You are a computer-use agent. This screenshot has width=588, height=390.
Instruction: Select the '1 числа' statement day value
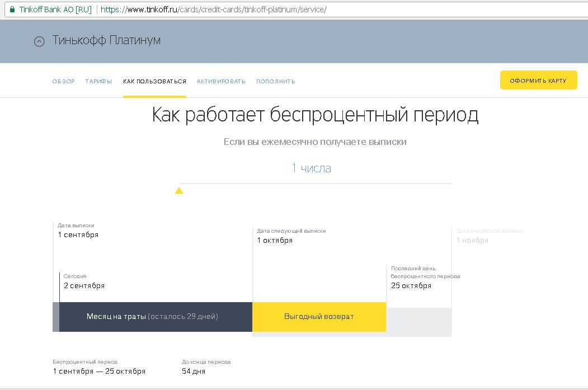coord(312,168)
